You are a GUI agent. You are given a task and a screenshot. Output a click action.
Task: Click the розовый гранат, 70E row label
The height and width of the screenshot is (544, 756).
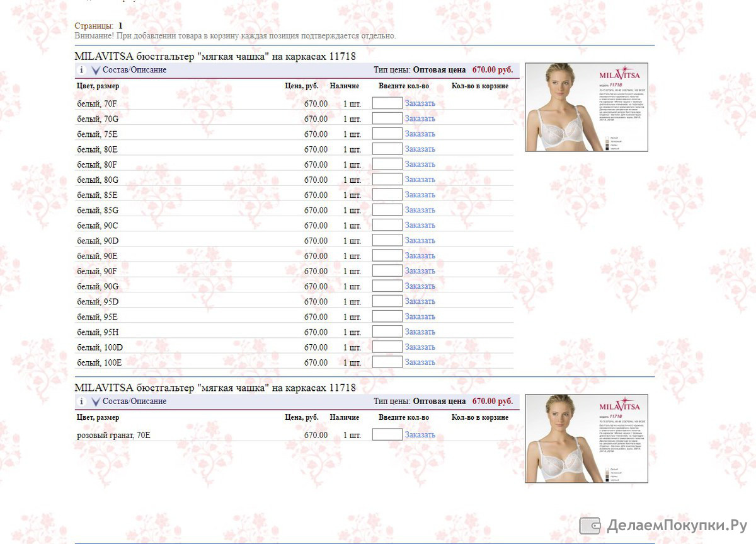click(114, 435)
